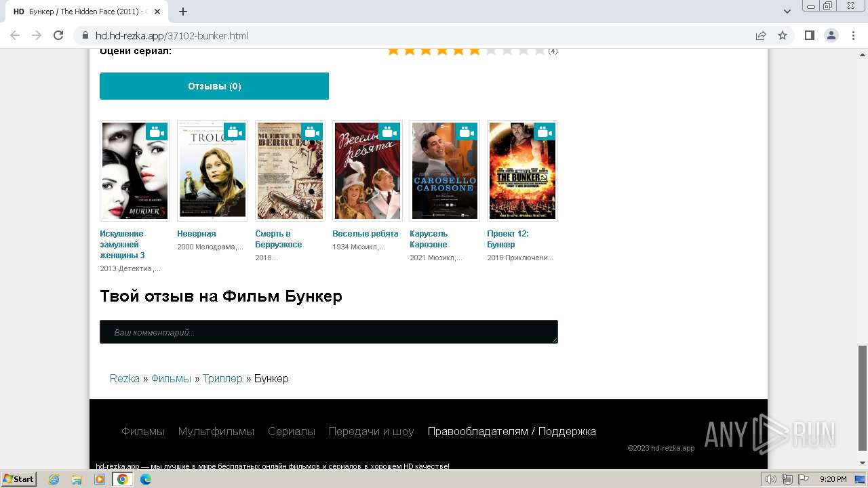Open footer Передачи и шоу menu item

[372, 431]
